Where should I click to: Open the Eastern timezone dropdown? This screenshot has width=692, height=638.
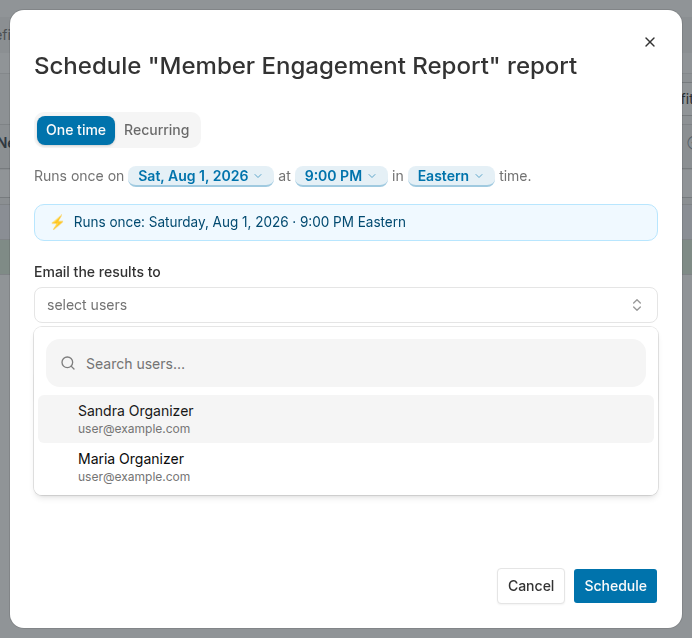451,176
